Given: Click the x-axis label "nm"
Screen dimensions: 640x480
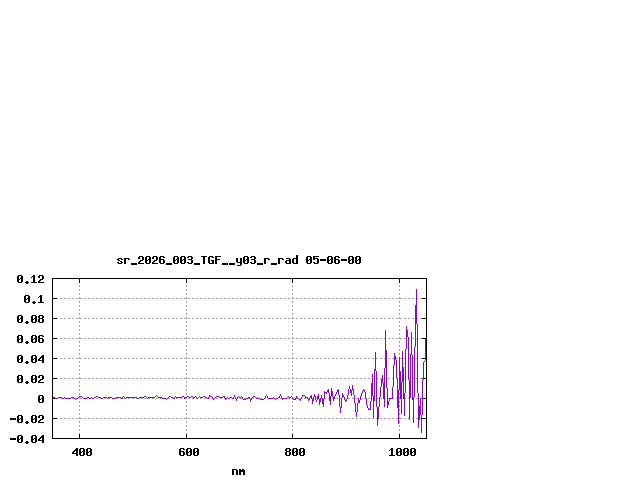Looking at the screenshot, I should 238,471.
